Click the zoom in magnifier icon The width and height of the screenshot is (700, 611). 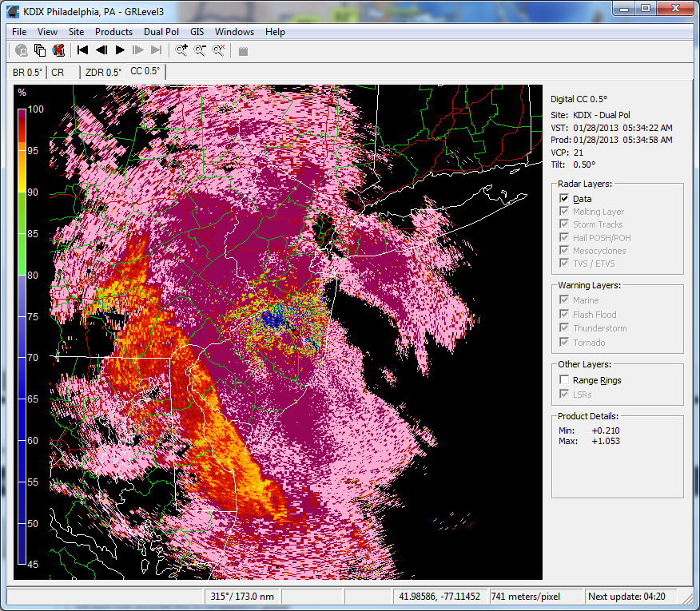181,50
